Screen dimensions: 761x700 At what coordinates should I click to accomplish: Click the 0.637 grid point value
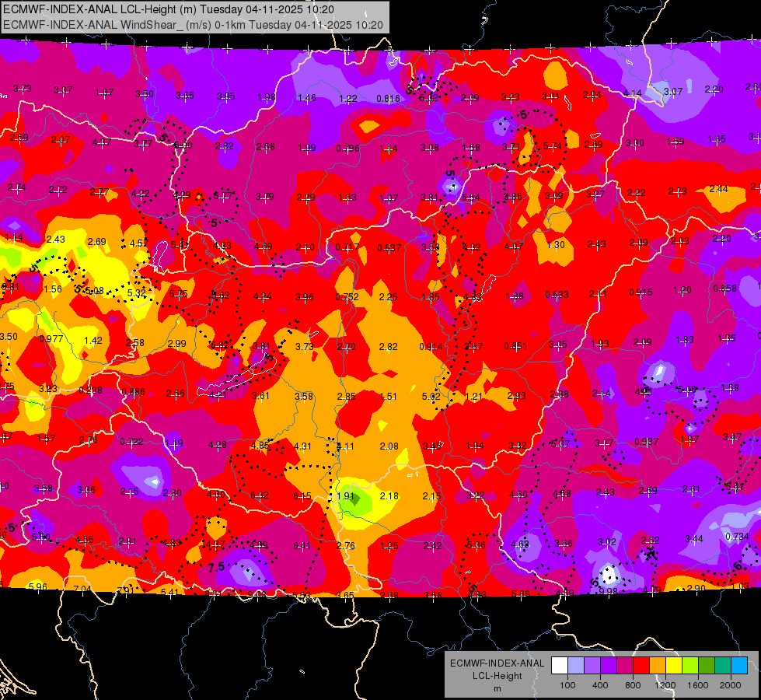click(x=389, y=248)
